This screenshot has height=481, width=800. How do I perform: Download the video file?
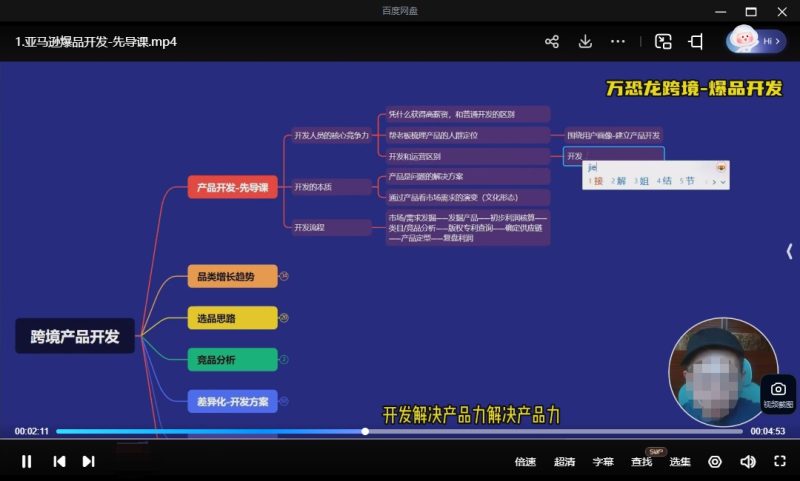tap(585, 41)
